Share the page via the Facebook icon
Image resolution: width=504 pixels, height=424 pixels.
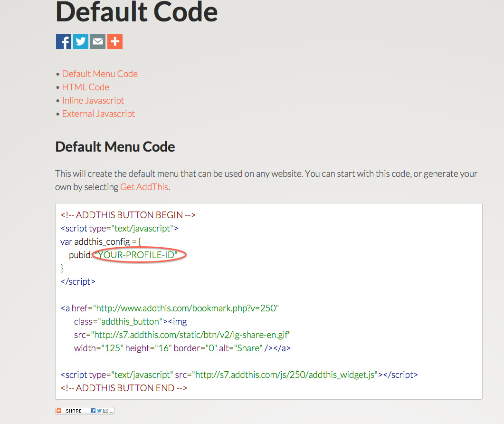[x=64, y=41]
